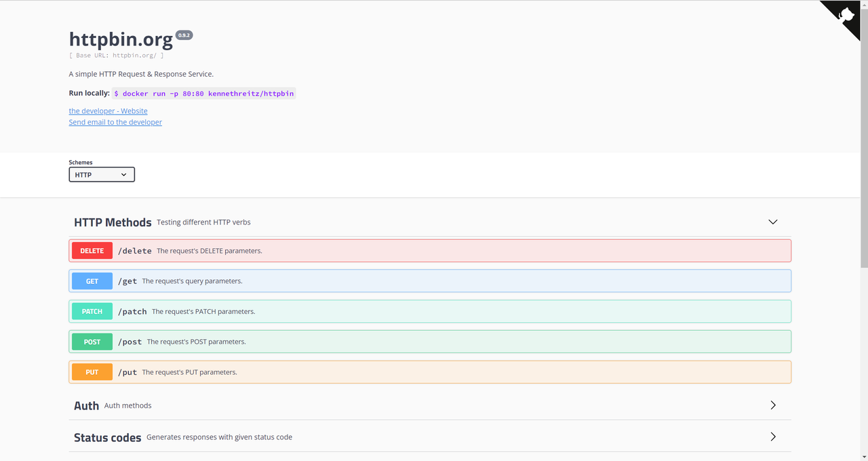Collapse the HTTP Methods section chevron
The height and width of the screenshot is (461, 868).
pos(772,222)
